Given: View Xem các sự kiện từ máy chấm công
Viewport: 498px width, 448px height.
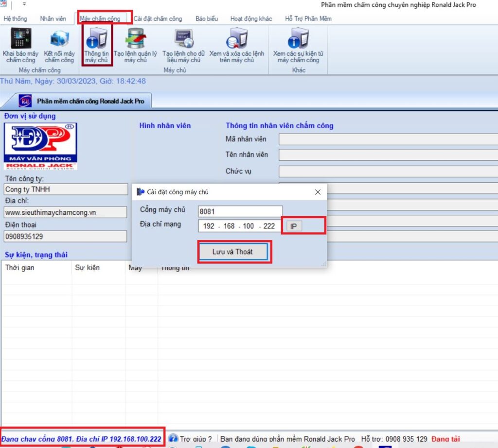Looking at the screenshot, I should (298, 45).
